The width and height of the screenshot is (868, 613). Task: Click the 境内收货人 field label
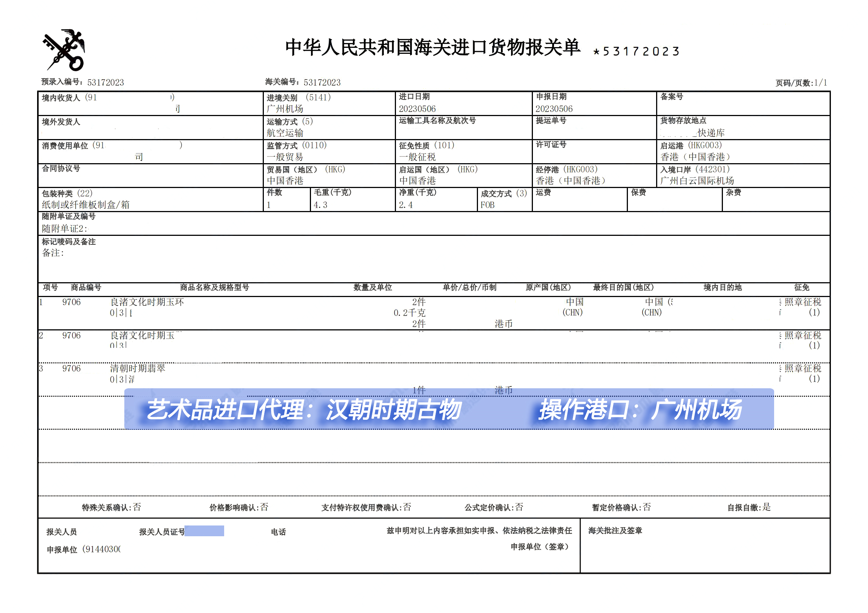[x=61, y=98]
